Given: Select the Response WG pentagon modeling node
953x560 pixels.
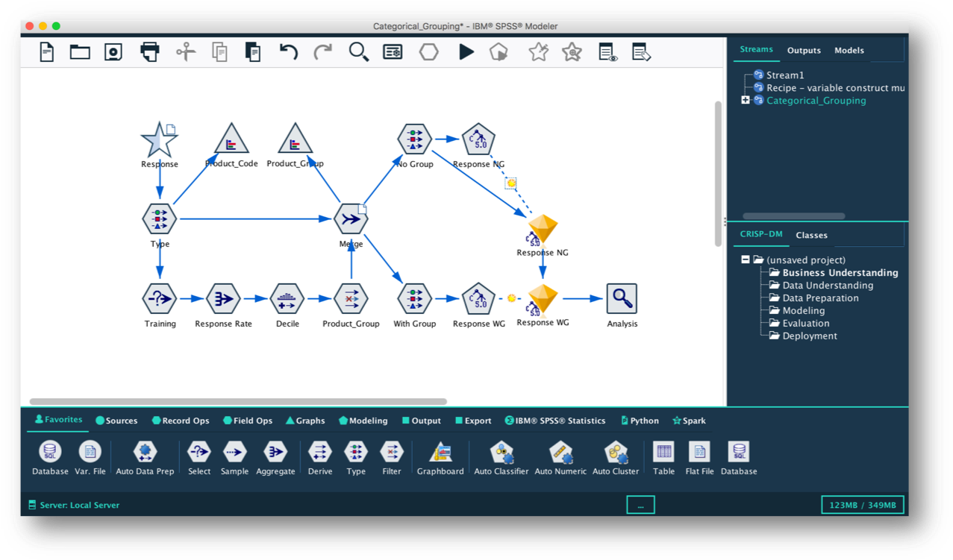Looking at the screenshot, I should click(478, 298).
